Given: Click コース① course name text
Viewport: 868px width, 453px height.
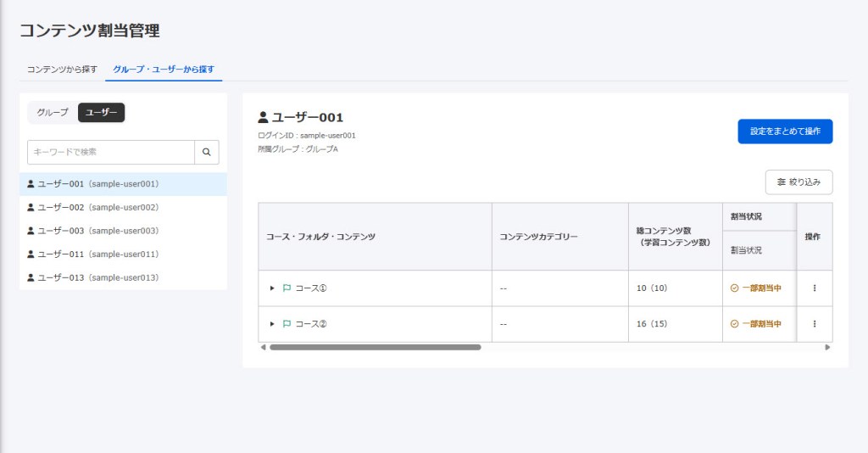Looking at the screenshot, I should 311,288.
